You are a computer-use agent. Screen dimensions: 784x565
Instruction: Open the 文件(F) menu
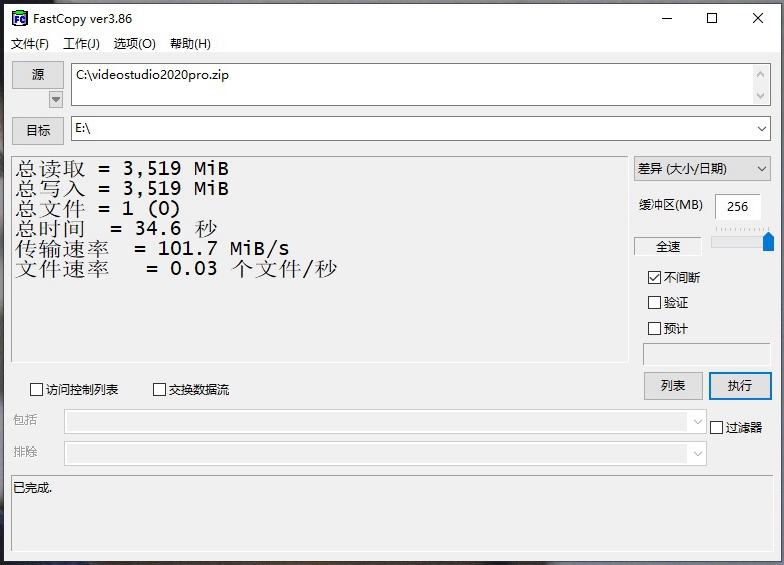(30, 44)
